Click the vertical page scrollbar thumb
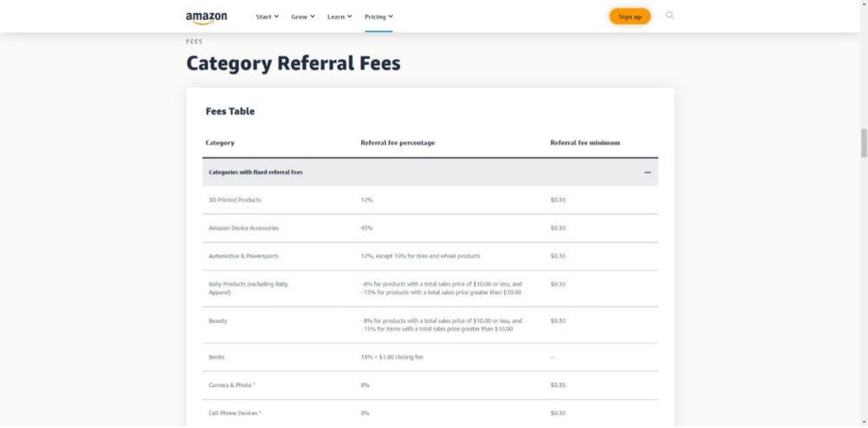 click(x=863, y=143)
